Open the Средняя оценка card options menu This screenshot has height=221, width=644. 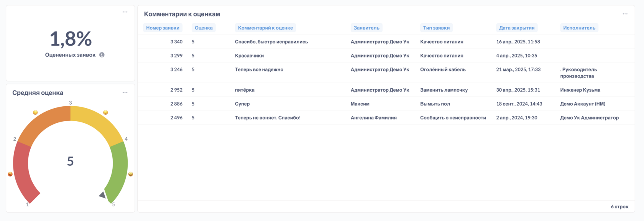pos(125,92)
